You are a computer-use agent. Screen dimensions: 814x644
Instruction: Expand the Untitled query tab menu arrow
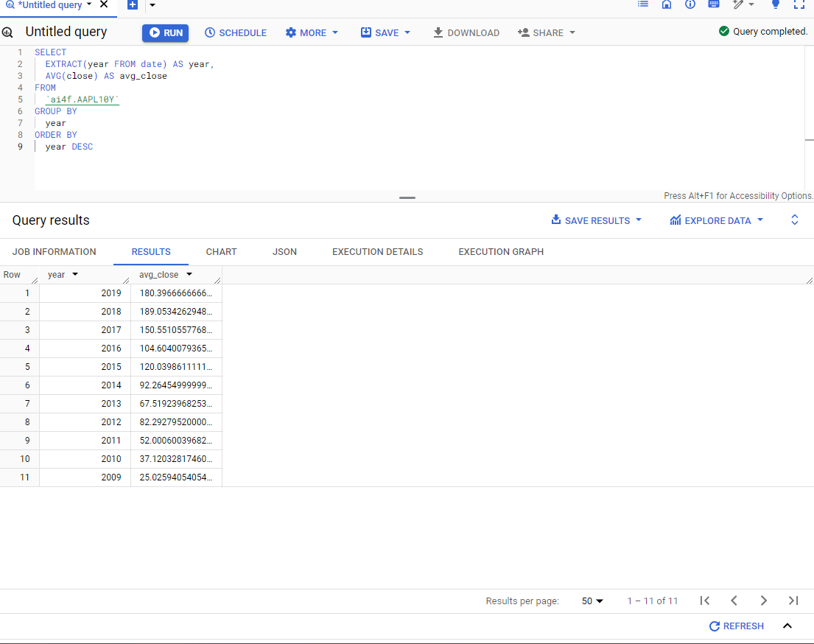point(89,4)
